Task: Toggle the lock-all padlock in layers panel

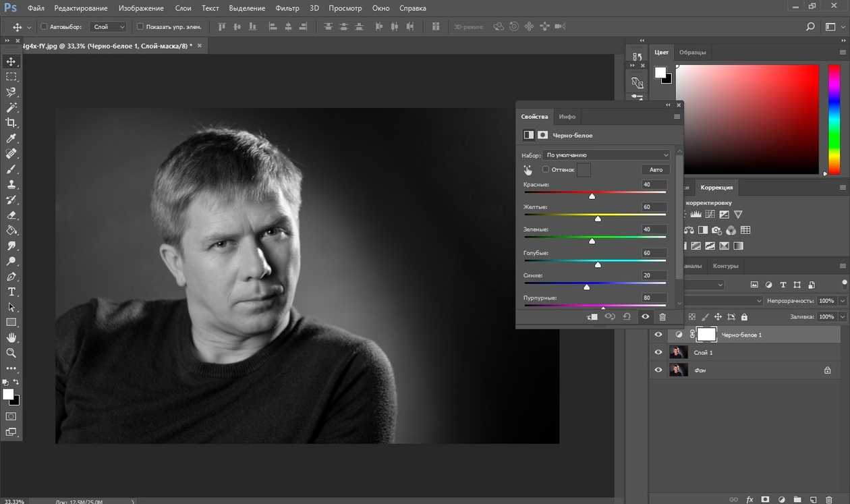Action: coord(744,316)
